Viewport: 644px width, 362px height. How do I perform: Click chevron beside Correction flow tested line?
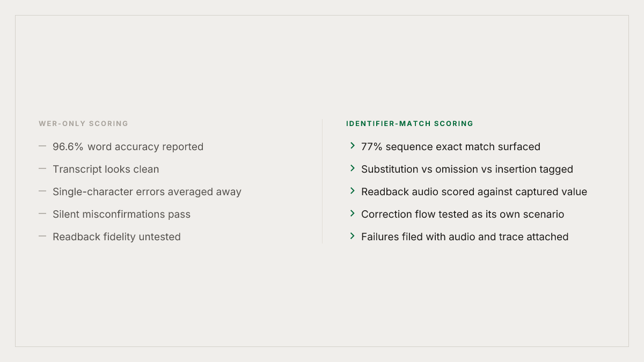click(353, 213)
